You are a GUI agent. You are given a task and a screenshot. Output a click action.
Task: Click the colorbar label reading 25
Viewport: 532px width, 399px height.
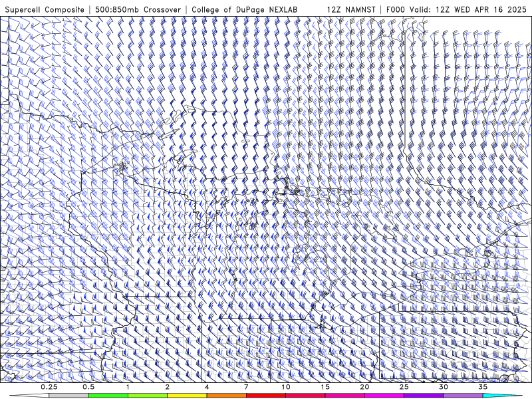click(404, 387)
